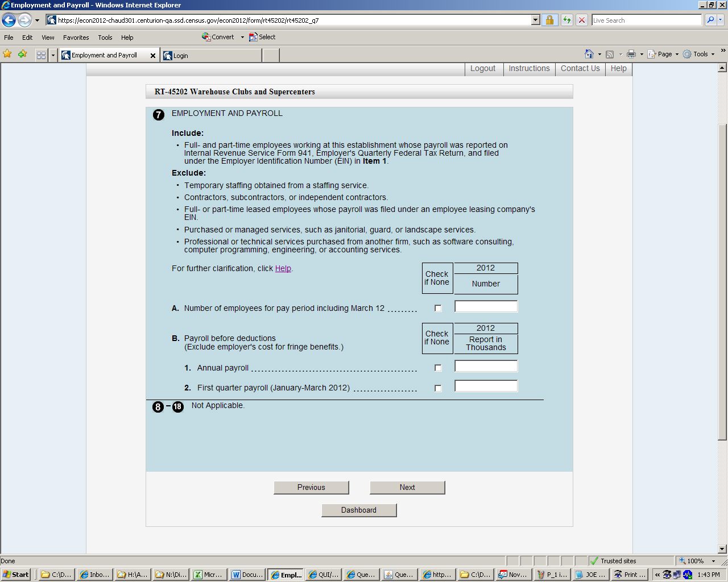Click the security lock icon in address bar

(x=549, y=20)
